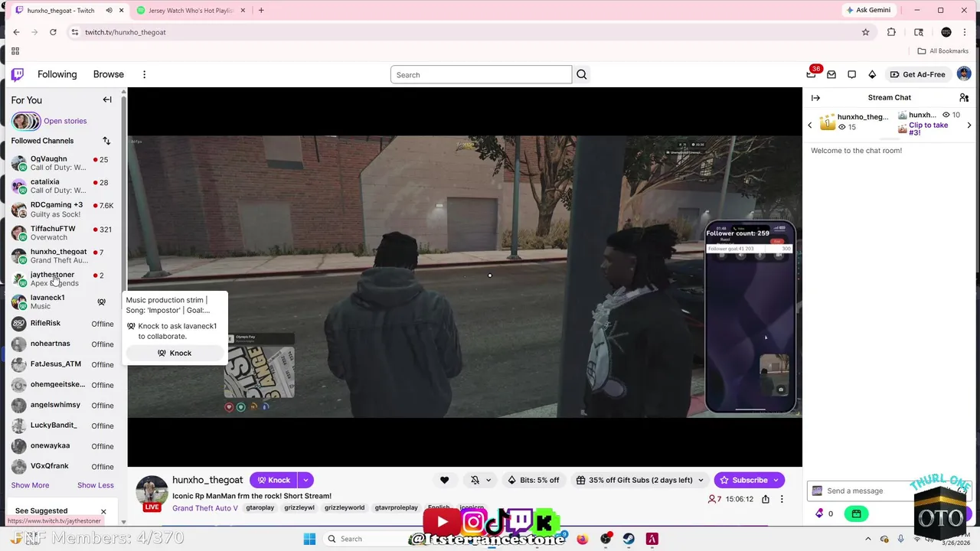Click the Show More link
The height and width of the screenshot is (551, 980).
pyautogui.click(x=30, y=485)
